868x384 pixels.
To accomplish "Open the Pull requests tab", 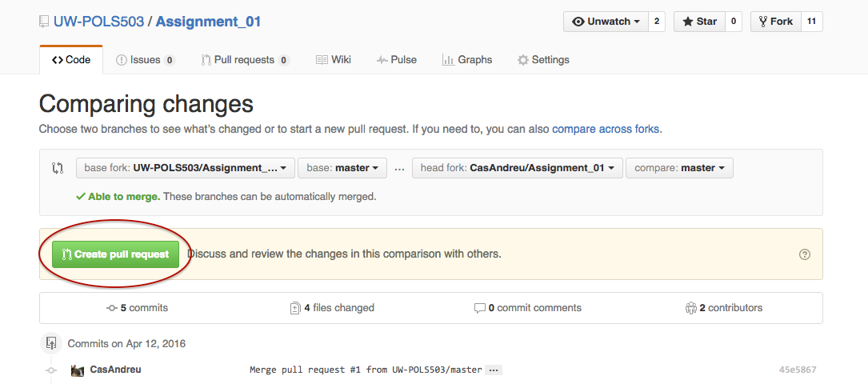I will click(x=246, y=60).
